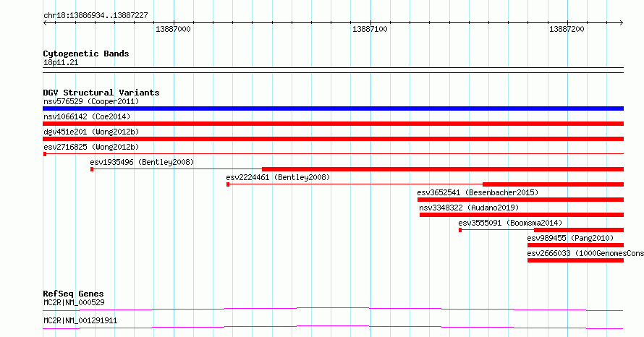Select the esv2666033 (1000GenomesCons label
The image size is (644, 337).
(x=585, y=253)
